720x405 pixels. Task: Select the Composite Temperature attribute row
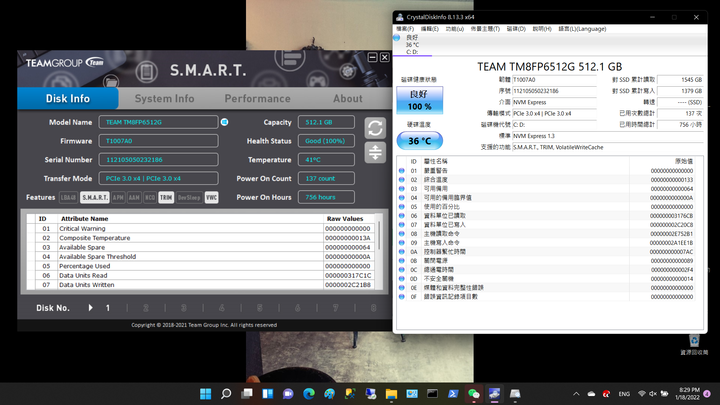pyautogui.click(x=201, y=238)
